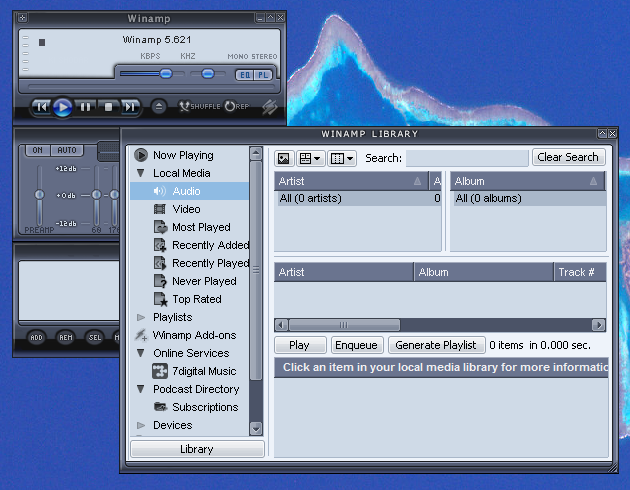The width and height of the screenshot is (630, 490).
Task: Click the library Search field
Action: [467, 158]
